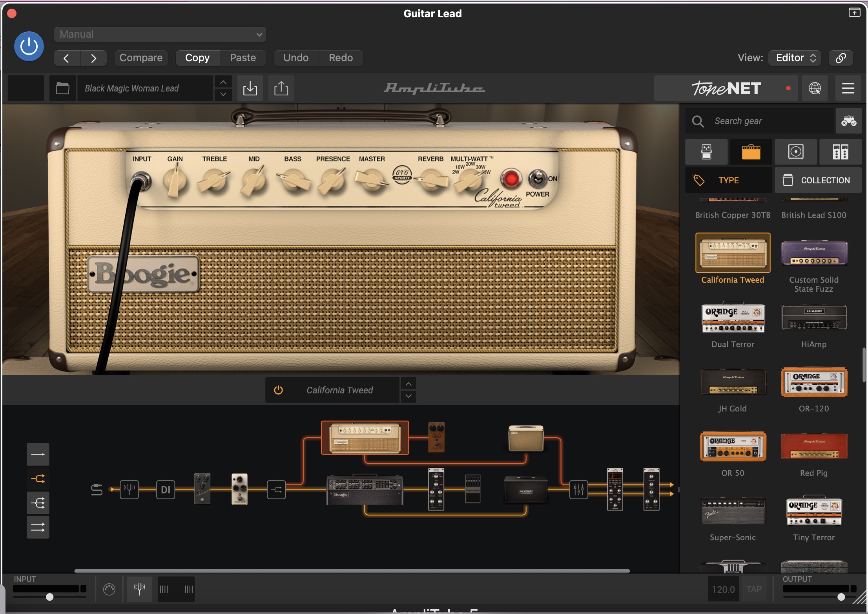Choose the single serial chain routing icon

tap(38, 455)
